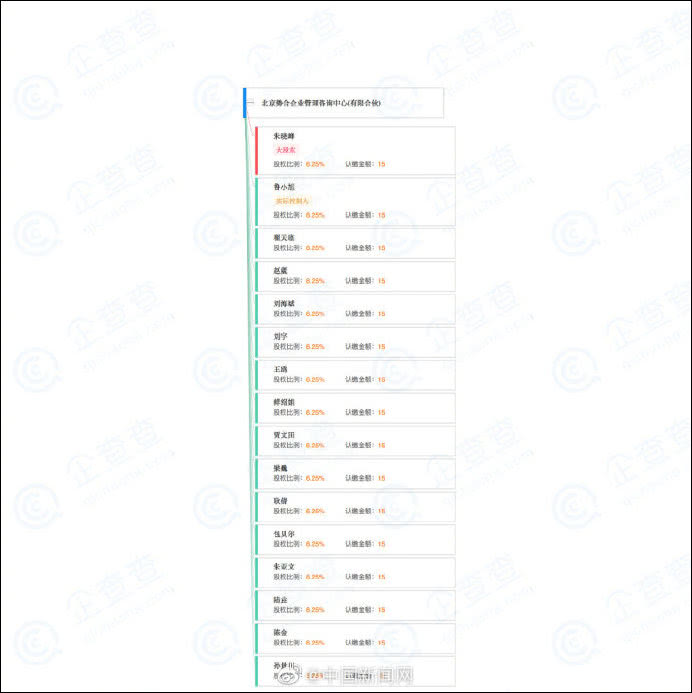Click the 陆垚 shareholder entry
692x693 pixels.
355,606
